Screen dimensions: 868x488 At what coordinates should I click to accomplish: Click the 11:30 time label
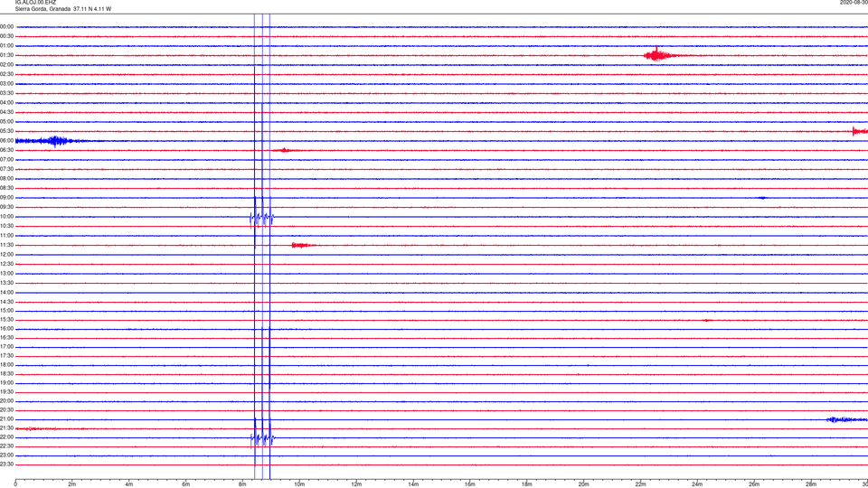[x=6, y=245]
